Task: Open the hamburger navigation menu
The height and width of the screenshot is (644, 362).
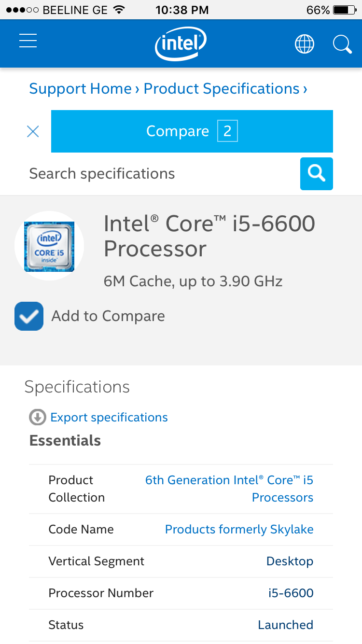Action: point(28,41)
